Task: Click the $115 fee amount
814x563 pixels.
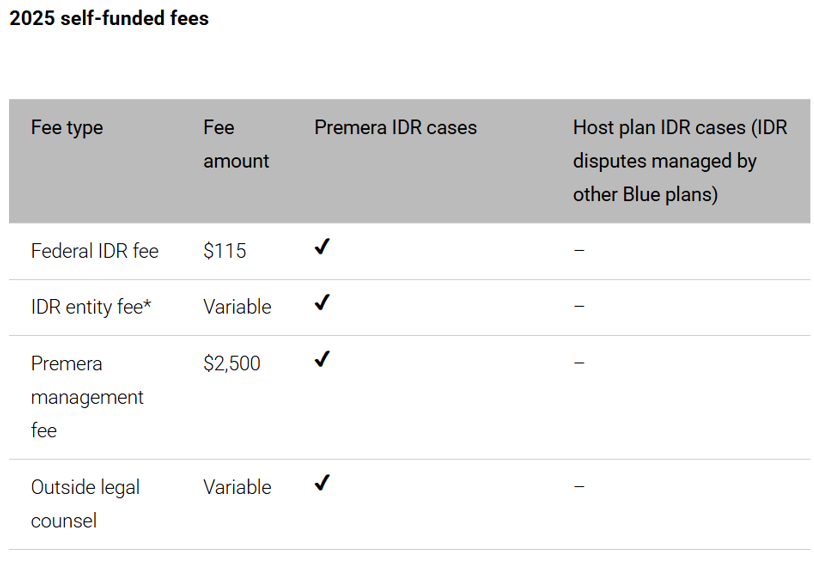Action: coord(225,251)
